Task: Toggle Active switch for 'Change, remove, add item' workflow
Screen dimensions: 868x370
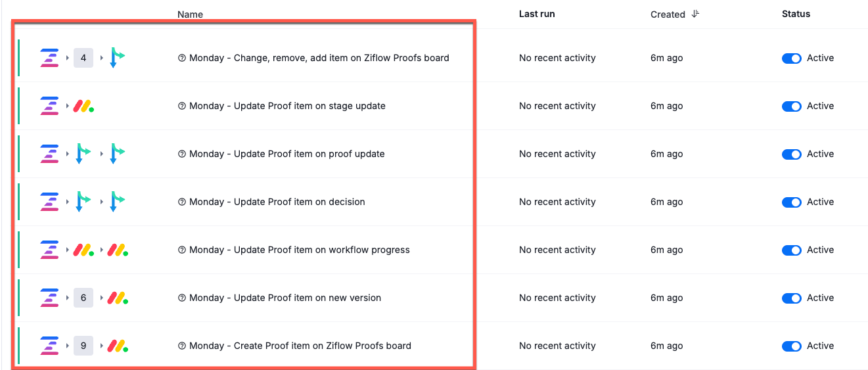Action: [x=791, y=58]
